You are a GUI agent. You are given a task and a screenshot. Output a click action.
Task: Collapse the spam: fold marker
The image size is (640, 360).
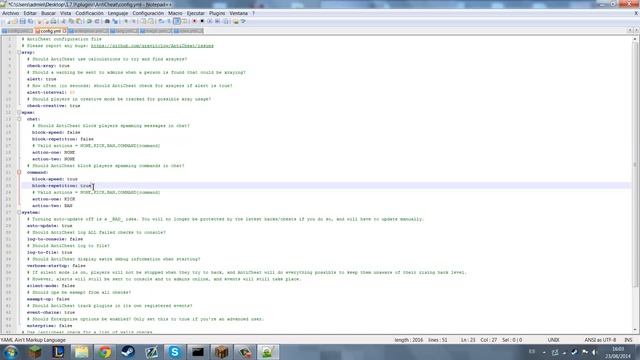pos(19,112)
